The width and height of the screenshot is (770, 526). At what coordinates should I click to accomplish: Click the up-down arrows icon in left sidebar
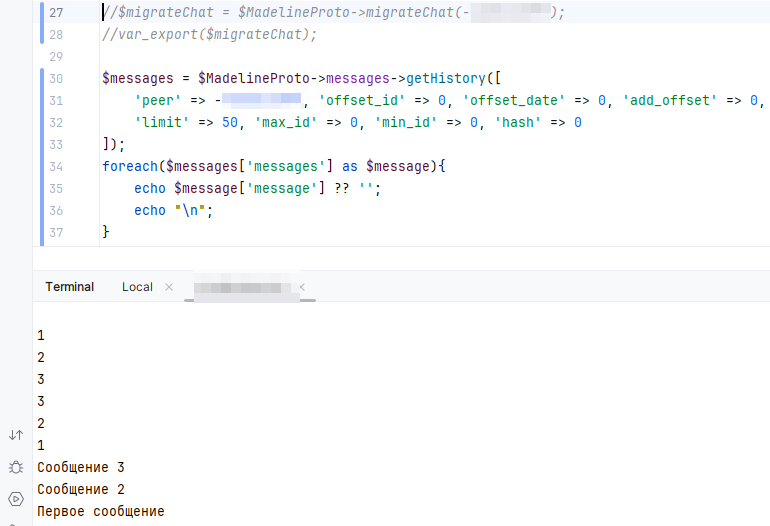click(x=16, y=435)
